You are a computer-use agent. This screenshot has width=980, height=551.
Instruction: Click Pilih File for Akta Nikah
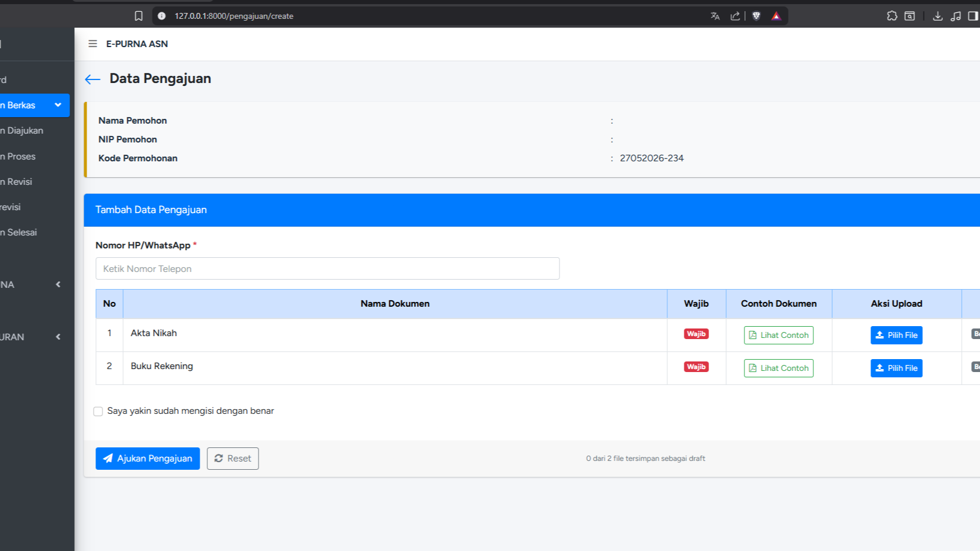(x=896, y=335)
